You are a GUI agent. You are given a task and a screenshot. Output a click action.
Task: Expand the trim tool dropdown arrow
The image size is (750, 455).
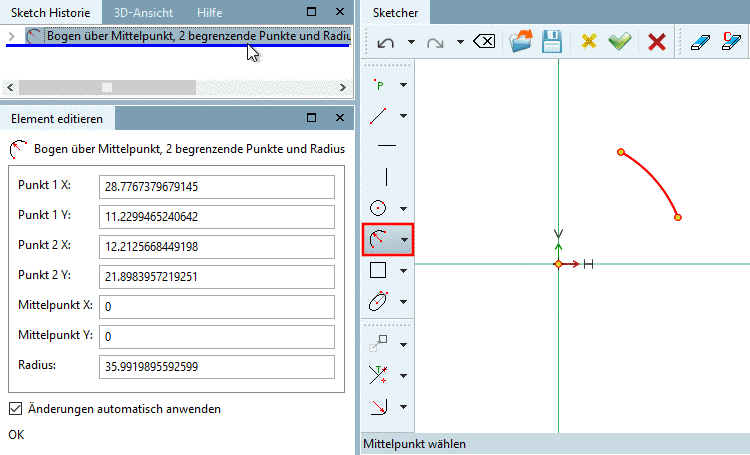click(x=404, y=376)
